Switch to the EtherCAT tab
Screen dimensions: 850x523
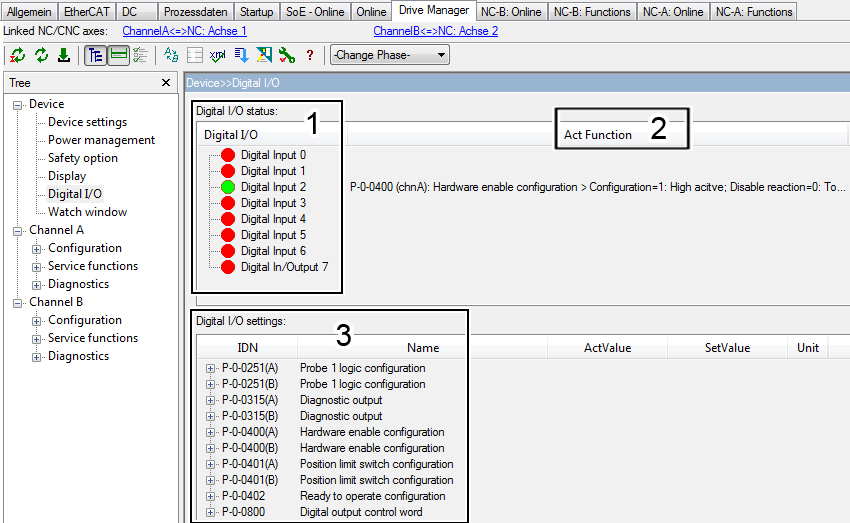[87, 12]
